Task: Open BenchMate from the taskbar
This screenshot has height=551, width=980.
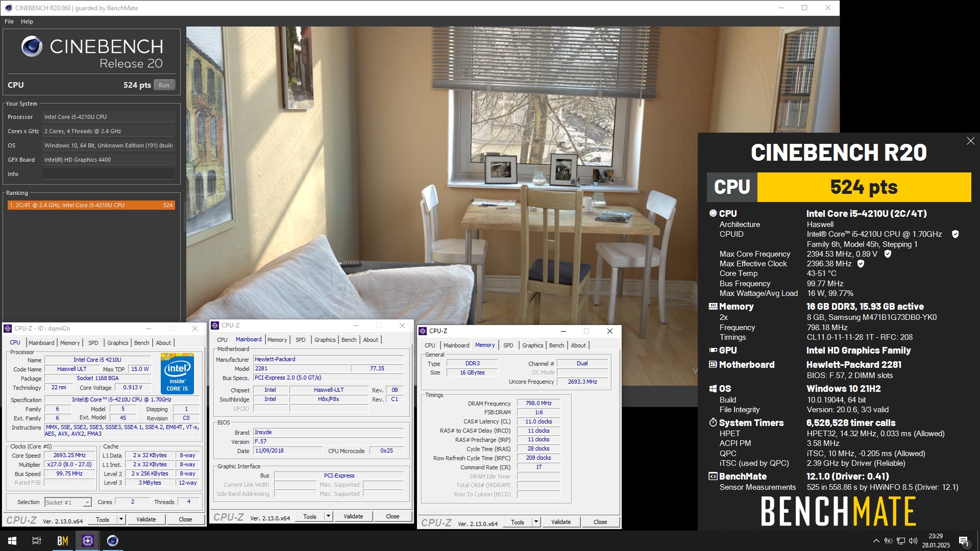Action: (x=62, y=541)
